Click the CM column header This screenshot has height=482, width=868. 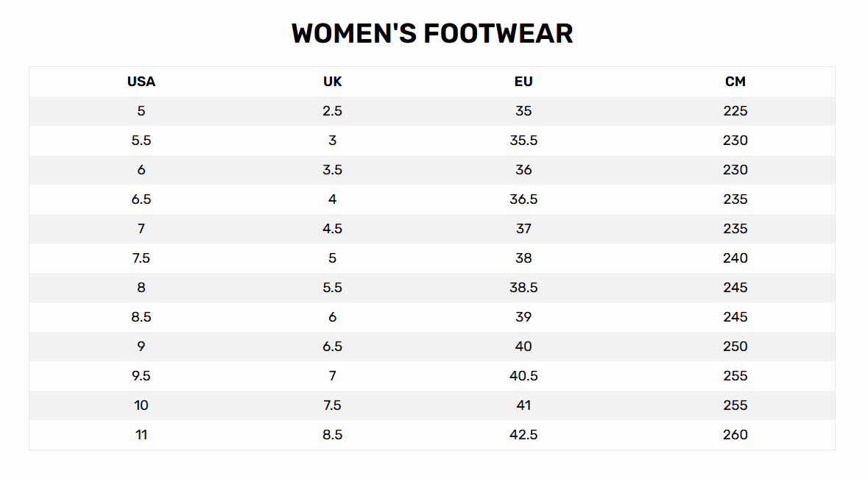(735, 82)
